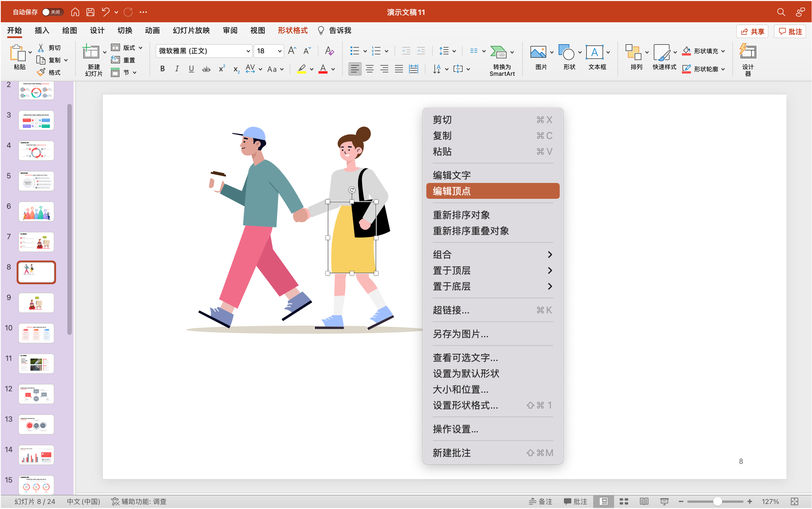Click the Clear Formatting icon
Image resolution: width=812 pixels, height=509 pixels.
(x=329, y=51)
